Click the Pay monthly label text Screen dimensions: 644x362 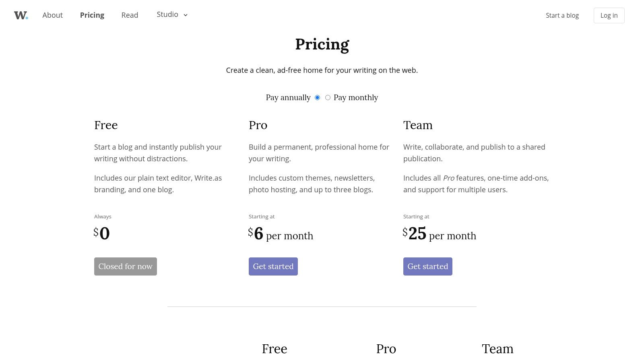tap(355, 98)
